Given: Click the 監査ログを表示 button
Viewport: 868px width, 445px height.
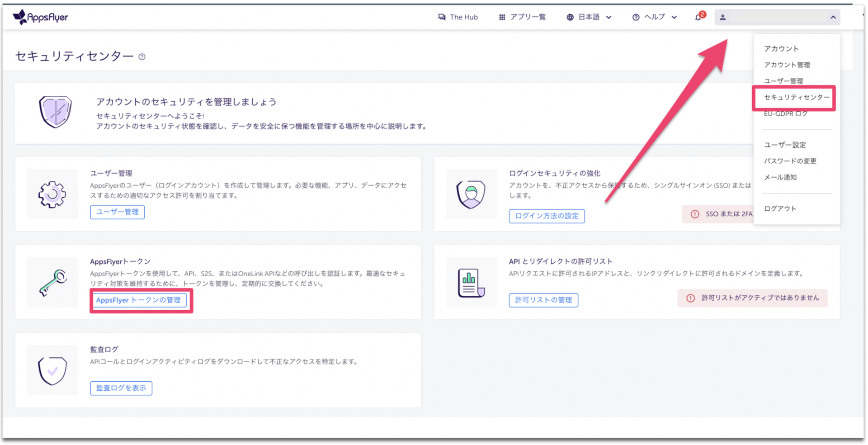Looking at the screenshot, I should click(121, 388).
